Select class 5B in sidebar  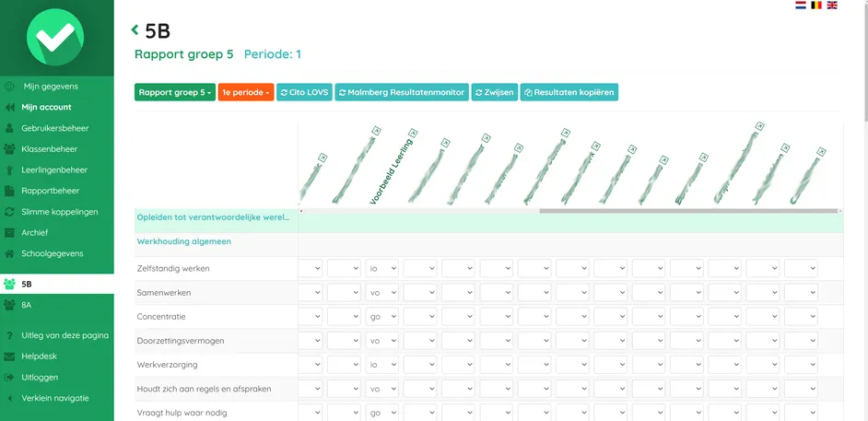[57, 285]
